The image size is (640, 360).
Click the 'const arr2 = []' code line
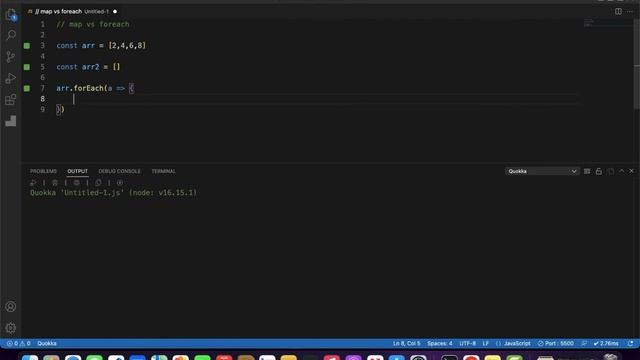click(88, 67)
